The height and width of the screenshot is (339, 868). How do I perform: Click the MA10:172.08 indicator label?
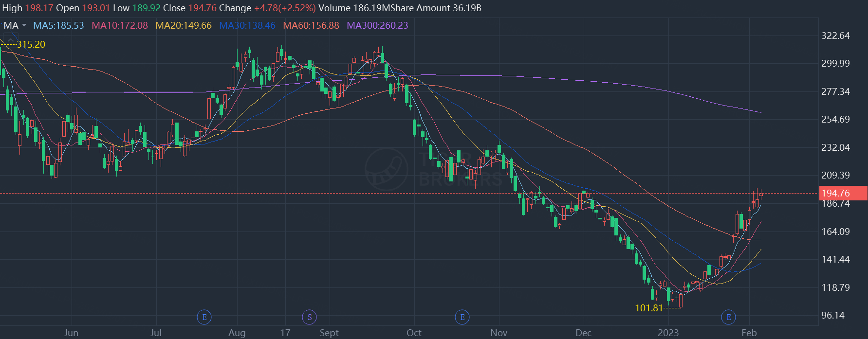click(120, 26)
